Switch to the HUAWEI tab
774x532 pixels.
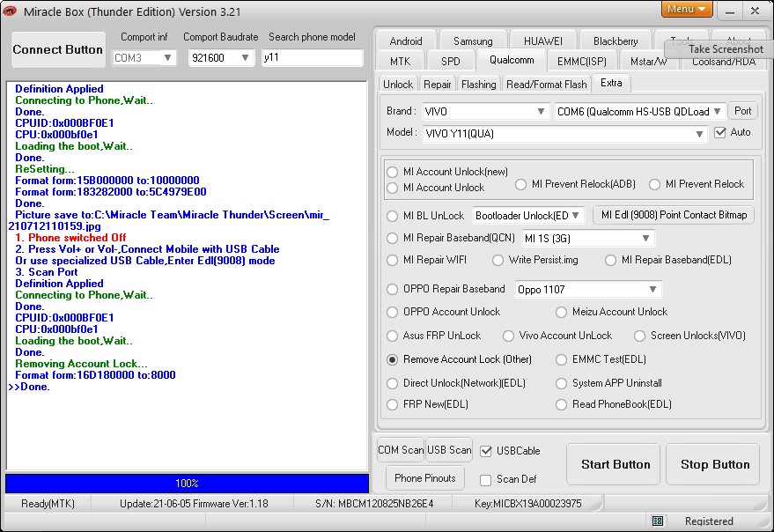(x=543, y=41)
